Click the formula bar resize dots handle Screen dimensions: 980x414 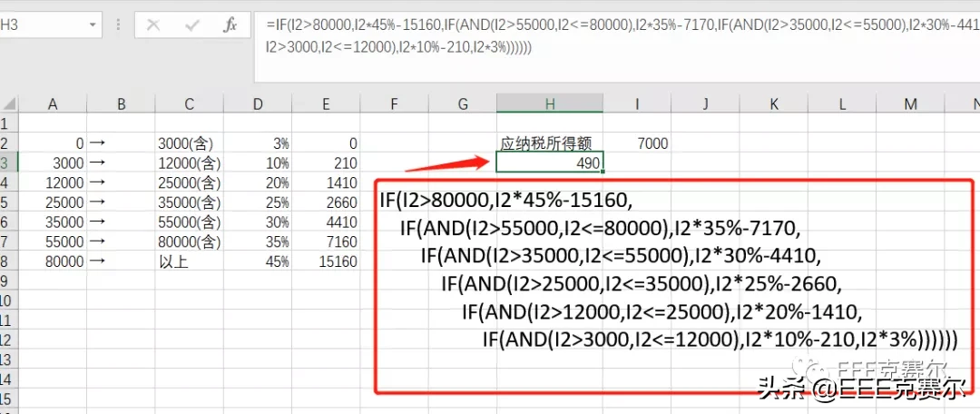pos(119,25)
